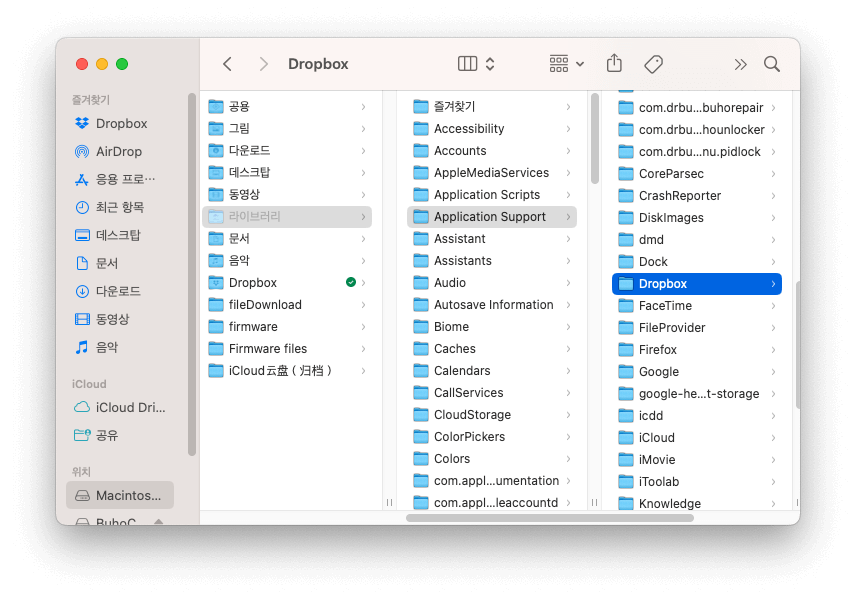Select the iCloud云盘（归档）folder
Viewport: 856px width, 599px height.
tap(287, 371)
